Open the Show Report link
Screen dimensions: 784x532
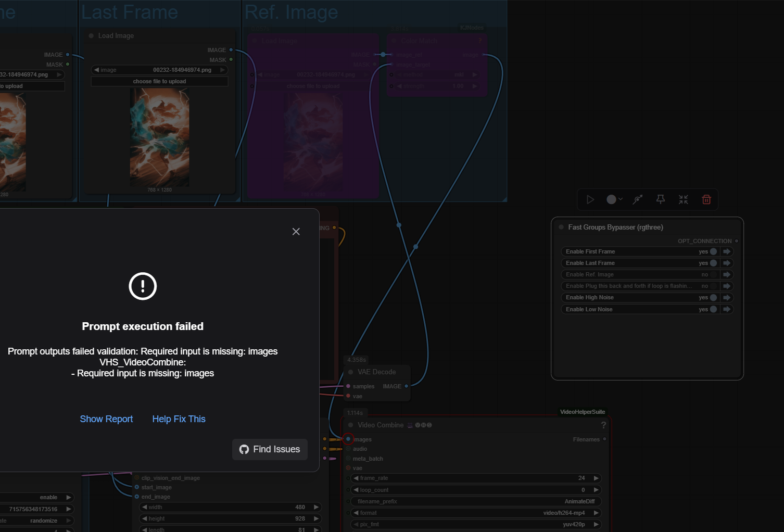[106, 419]
